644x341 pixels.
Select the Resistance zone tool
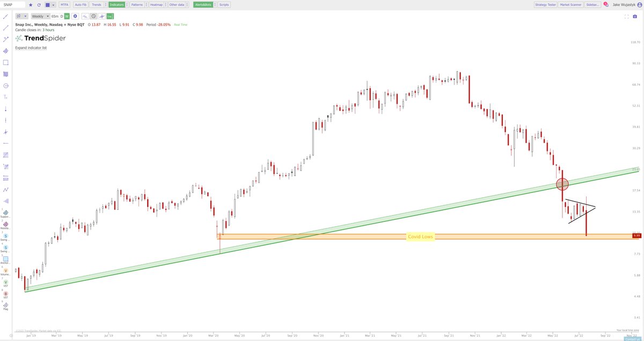click(5, 224)
